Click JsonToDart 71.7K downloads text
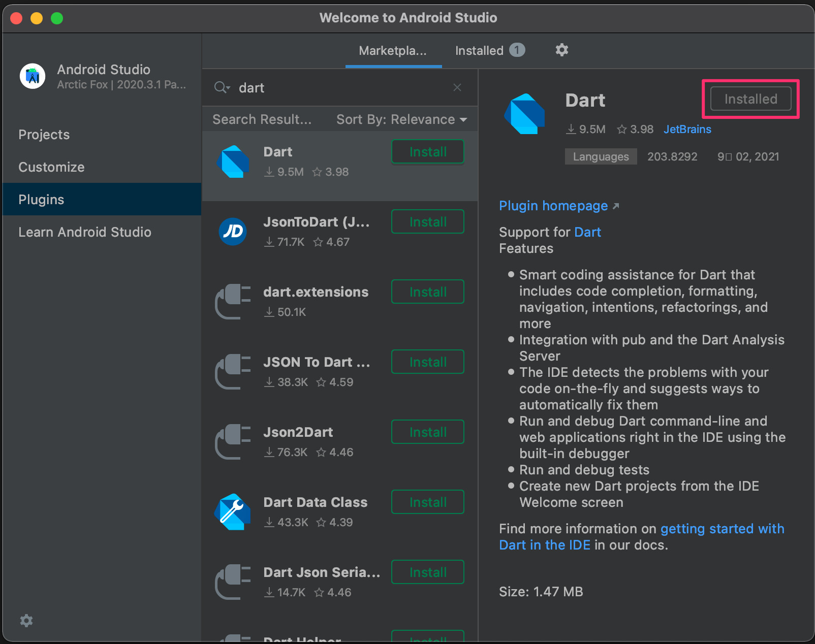815x644 pixels. click(x=285, y=242)
